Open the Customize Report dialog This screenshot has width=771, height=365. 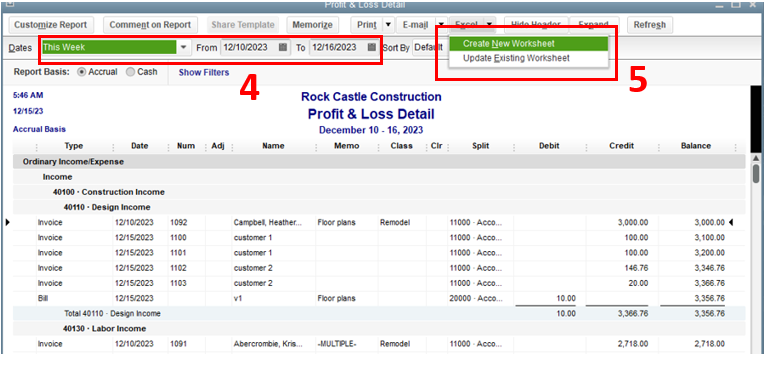click(x=51, y=25)
